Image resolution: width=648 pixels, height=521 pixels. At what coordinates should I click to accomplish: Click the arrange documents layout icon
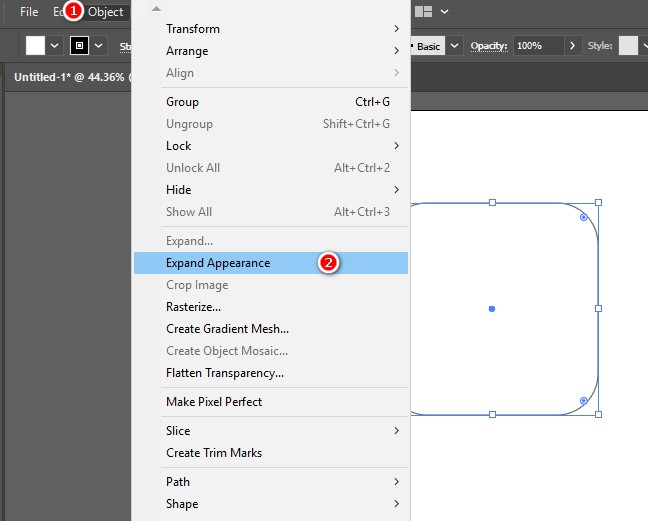click(x=424, y=12)
